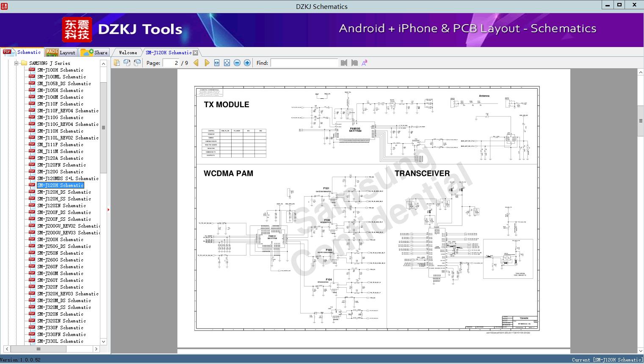Viewport: 644px width, 364px height.
Task: Zoom in with the plus icon
Action: (x=247, y=63)
